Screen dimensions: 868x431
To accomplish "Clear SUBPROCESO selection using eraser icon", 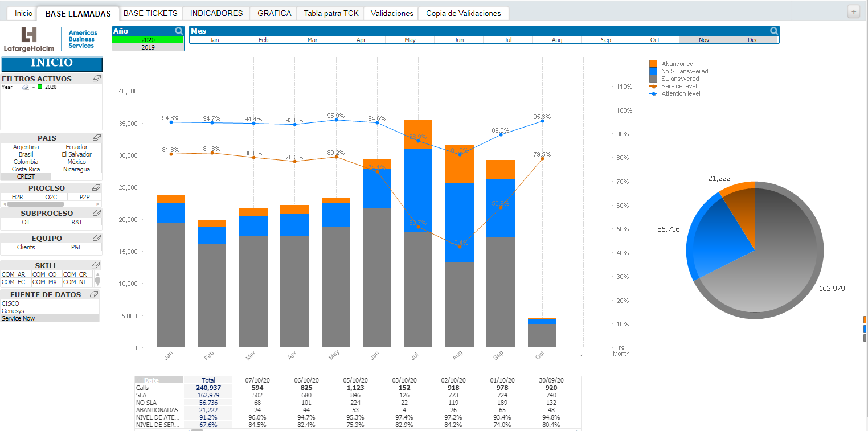I will (x=96, y=213).
